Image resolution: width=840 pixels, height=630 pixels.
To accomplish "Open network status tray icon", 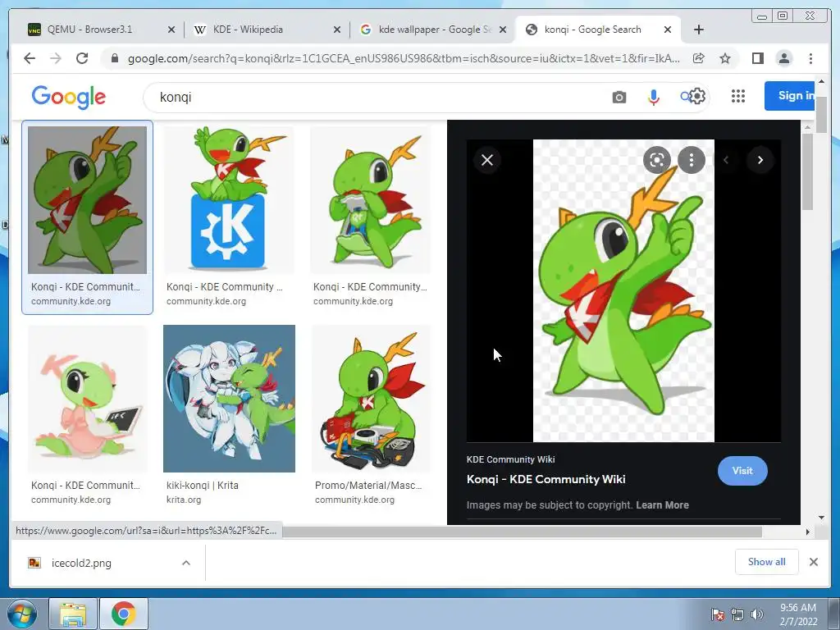I will tap(737, 614).
